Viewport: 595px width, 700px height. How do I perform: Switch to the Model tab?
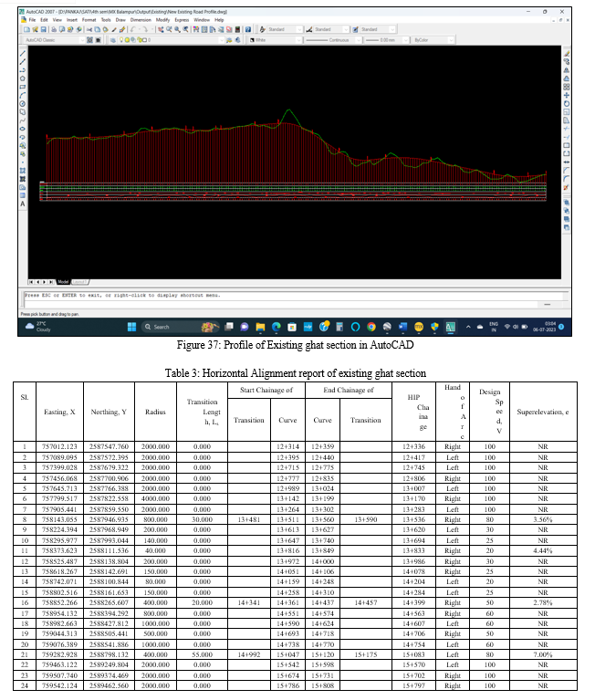[x=63, y=282]
